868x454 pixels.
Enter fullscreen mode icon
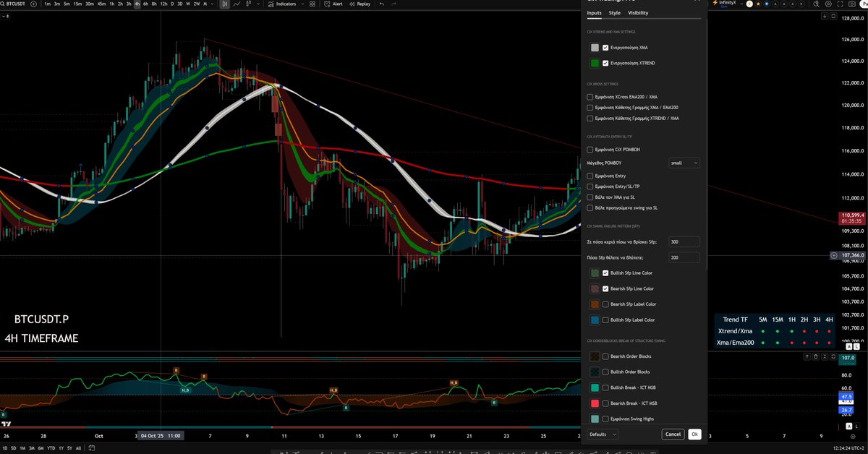[840, 4]
